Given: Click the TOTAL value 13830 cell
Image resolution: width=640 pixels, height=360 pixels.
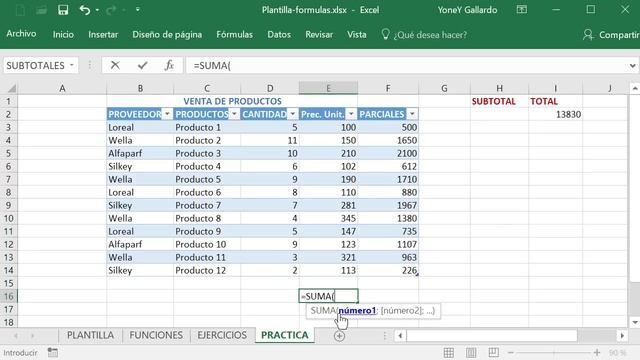Looking at the screenshot, I should click(555, 114).
